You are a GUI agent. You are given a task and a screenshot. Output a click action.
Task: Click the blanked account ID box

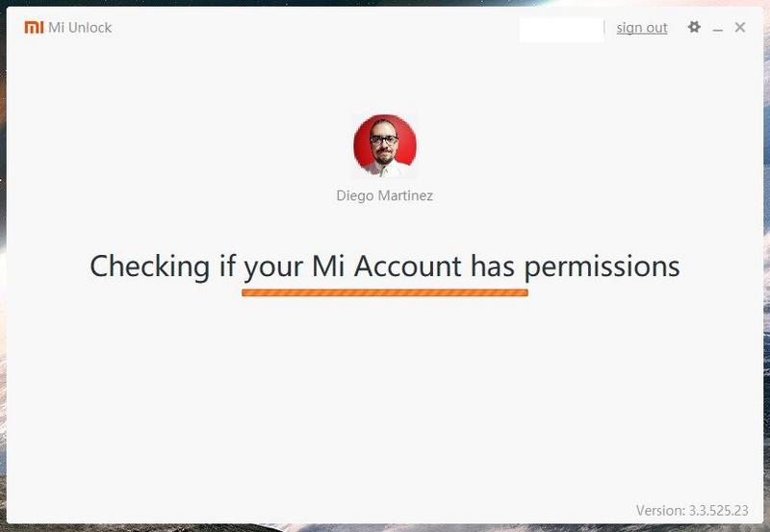562,30
